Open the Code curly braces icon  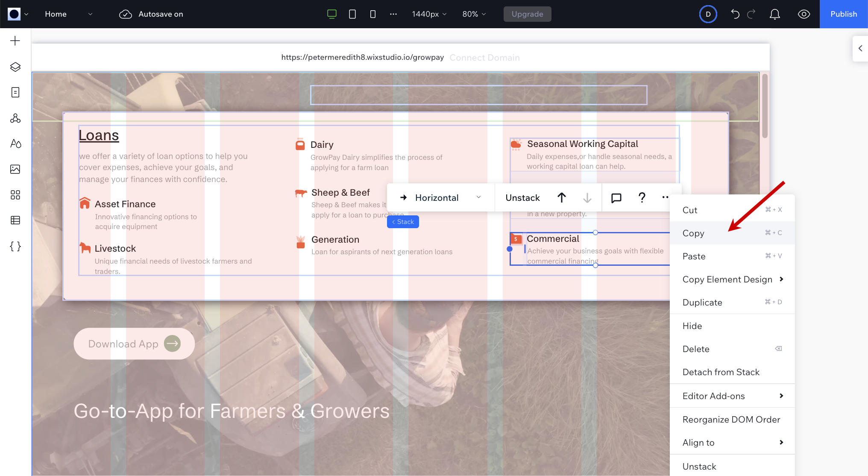[x=15, y=246]
